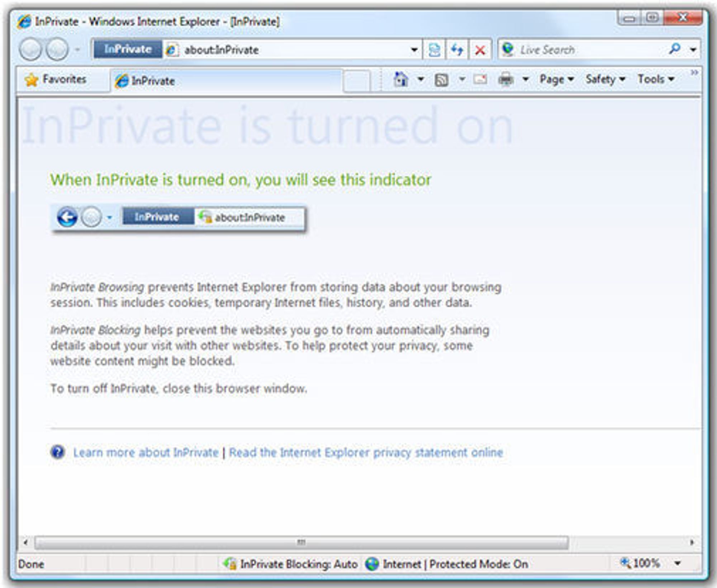This screenshot has height=588, width=717.
Task: Click the scrollbar right arrow
Action: (692, 542)
